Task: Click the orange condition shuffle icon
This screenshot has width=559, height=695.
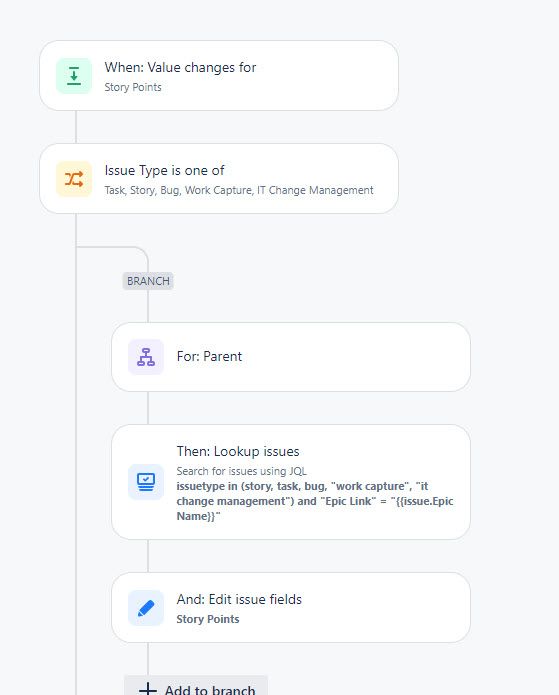Action: pyautogui.click(x=74, y=179)
